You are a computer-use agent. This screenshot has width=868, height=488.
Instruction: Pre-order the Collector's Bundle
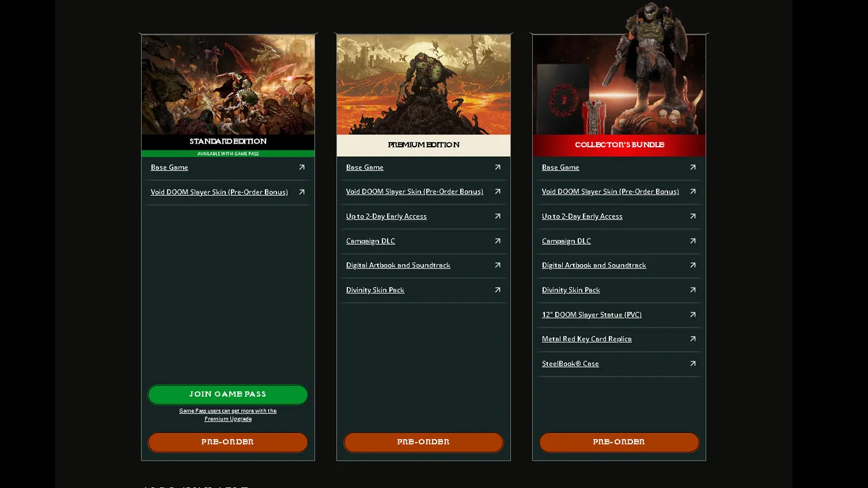619,442
